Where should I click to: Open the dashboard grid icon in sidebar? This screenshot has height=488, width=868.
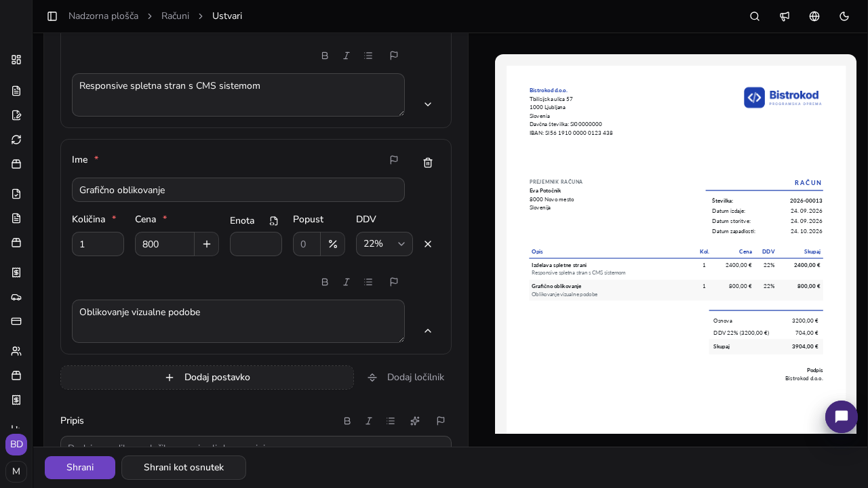pyautogui.click(x=16, y=60)
